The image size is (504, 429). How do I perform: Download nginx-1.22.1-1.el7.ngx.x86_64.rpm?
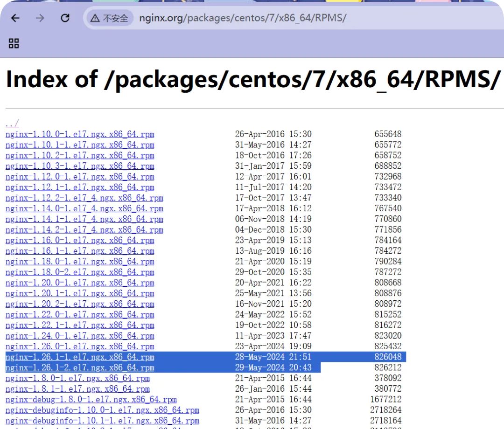pos(80,325)
